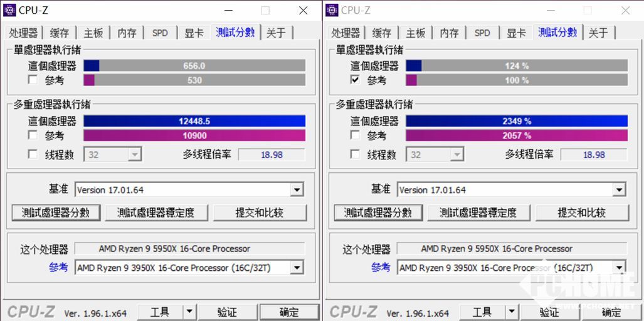Select 測試分數 tab in right window
Screen dimensions: 644x321
pyautogui.click(x=557, y=32)
